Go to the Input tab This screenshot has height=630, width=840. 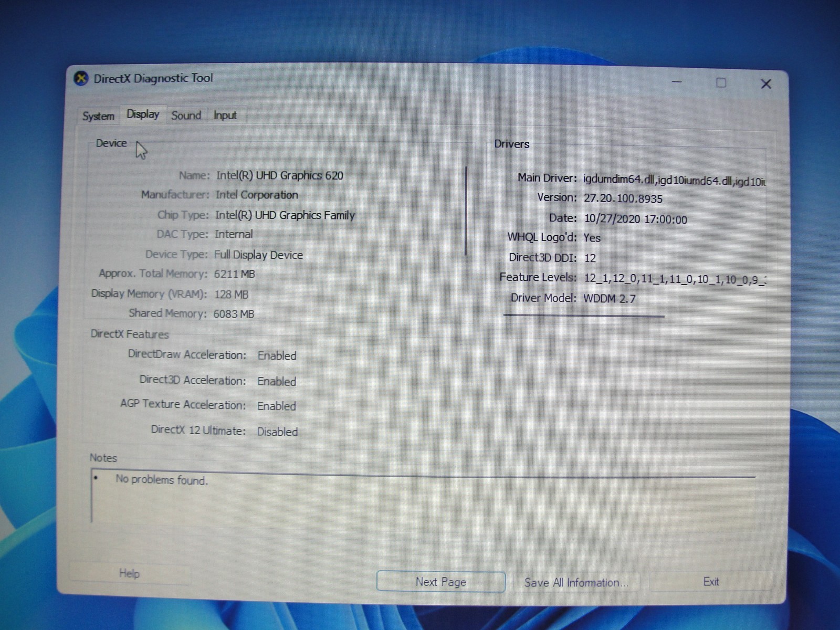225,115
